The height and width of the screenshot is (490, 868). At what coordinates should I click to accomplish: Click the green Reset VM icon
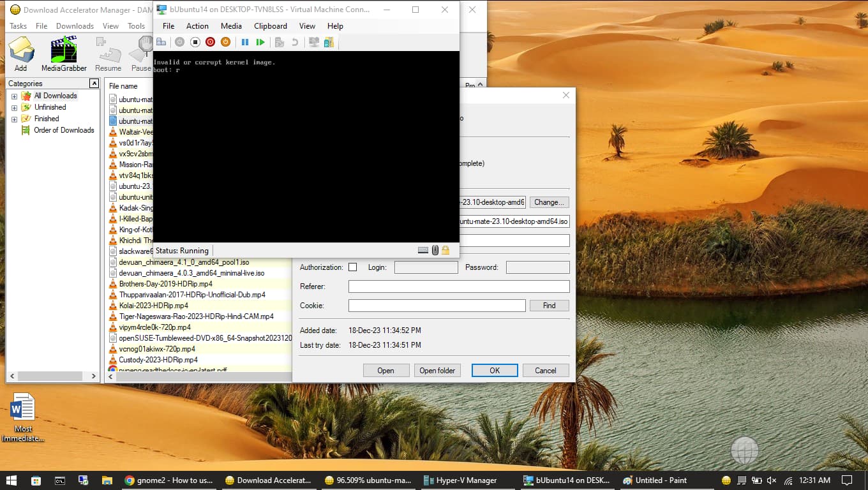pyautogui.click(x=260, y=42)
